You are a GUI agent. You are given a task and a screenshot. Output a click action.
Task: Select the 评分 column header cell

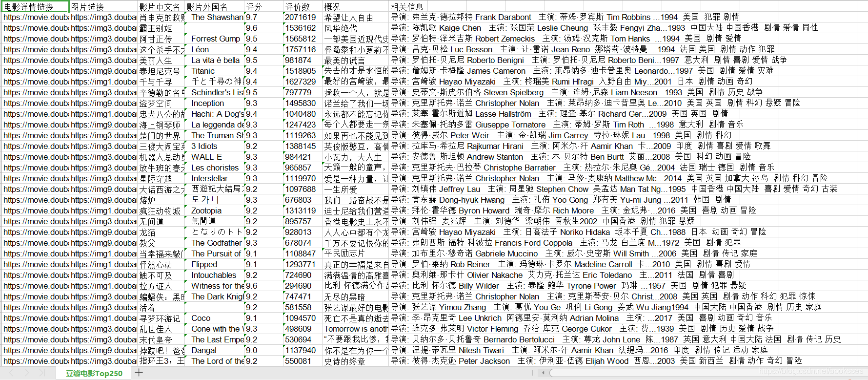263,7
